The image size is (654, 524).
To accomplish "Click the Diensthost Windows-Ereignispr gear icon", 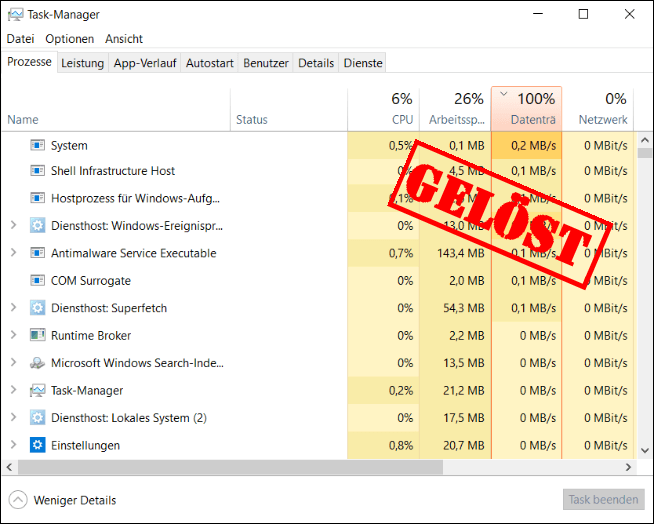I will point(38,226).
